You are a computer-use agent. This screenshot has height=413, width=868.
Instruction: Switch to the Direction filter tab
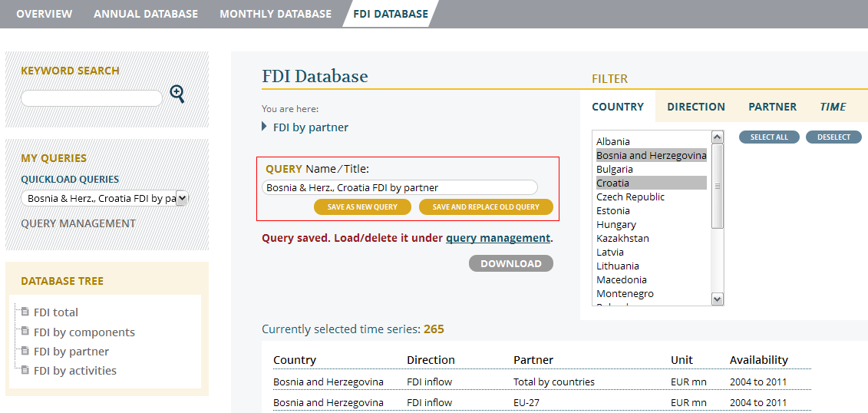[x=695, y=107]
